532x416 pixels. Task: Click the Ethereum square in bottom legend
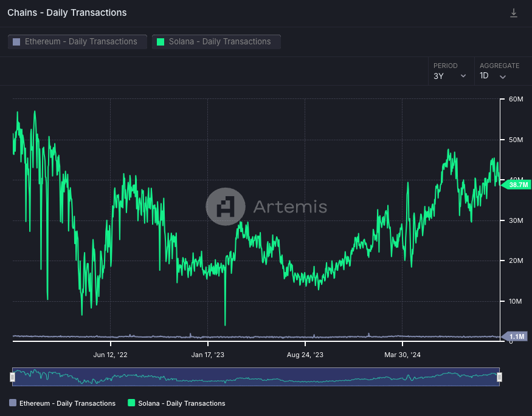point(13,403)
